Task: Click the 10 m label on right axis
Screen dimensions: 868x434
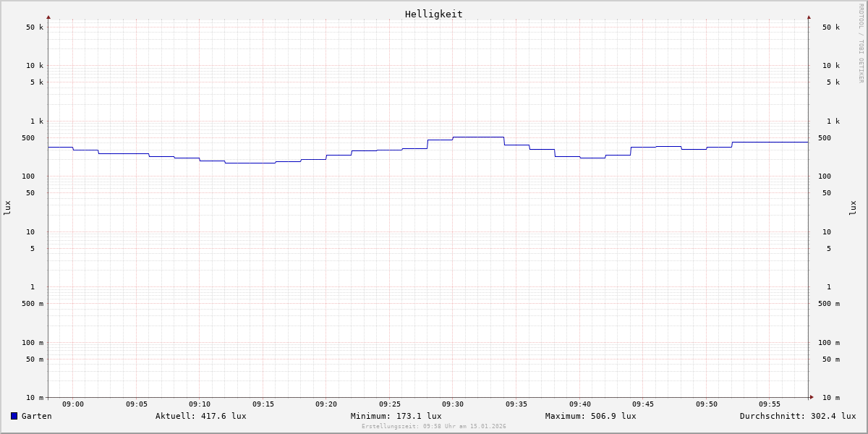Action: point(831,398)
